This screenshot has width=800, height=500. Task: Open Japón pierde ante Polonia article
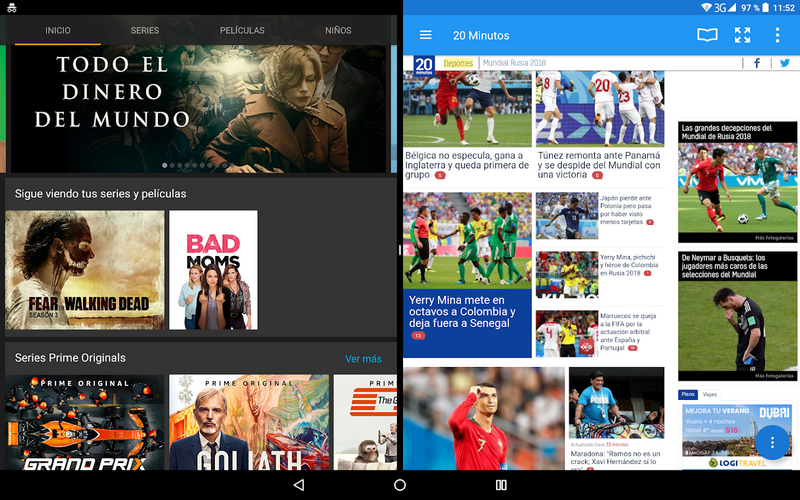pyautogui.click(x=626, y=210)
